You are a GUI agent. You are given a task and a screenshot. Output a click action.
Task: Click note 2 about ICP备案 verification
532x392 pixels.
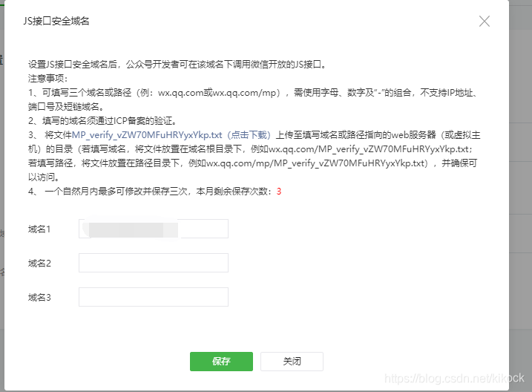102,121
